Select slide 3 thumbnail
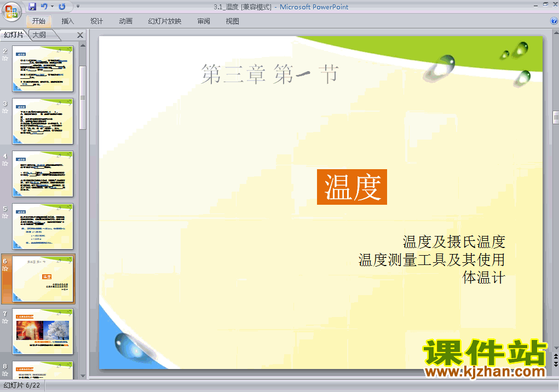559x392 pixels. pos(43,121)
